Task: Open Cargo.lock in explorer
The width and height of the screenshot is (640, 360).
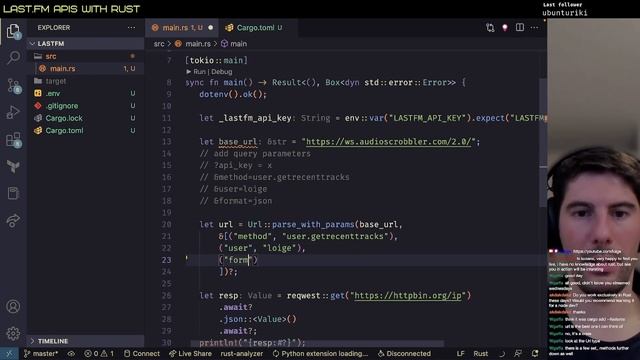Action: pyautogui.click(x=87, y=118)
